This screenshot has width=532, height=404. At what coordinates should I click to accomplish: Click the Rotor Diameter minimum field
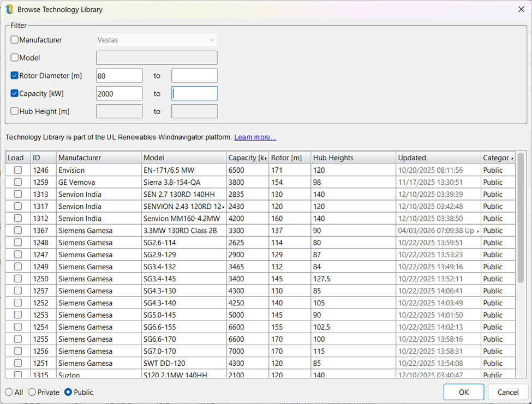point(119,76)
